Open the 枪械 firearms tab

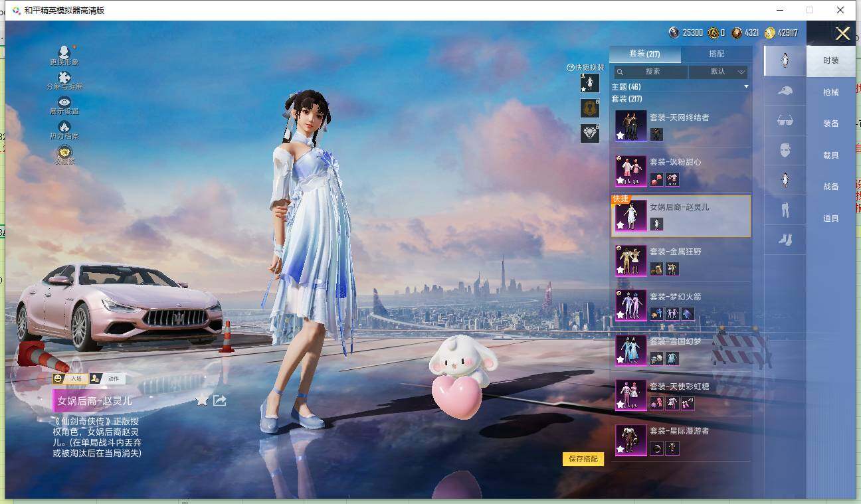point(831,92)
